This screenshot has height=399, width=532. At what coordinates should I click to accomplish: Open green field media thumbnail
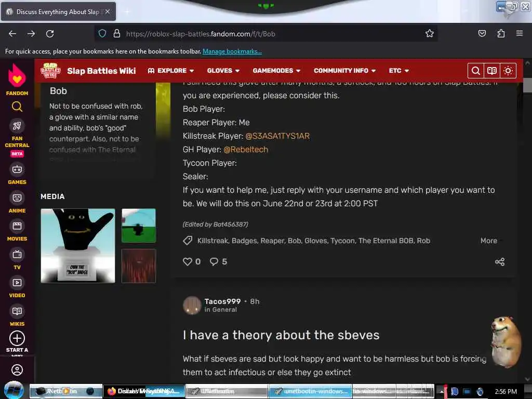click(139, 225)
